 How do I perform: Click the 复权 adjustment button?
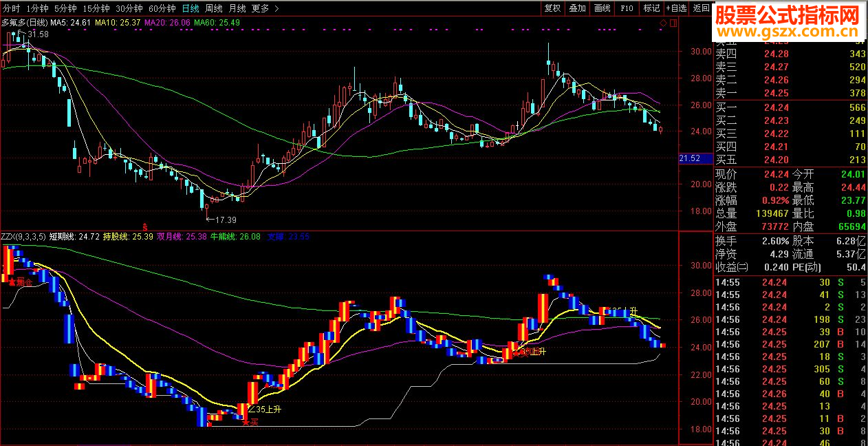552,8
